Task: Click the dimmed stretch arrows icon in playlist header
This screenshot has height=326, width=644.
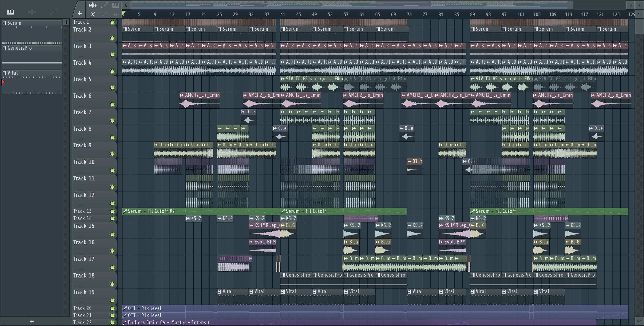Action: pyautogui.click(x=116, y=14)
